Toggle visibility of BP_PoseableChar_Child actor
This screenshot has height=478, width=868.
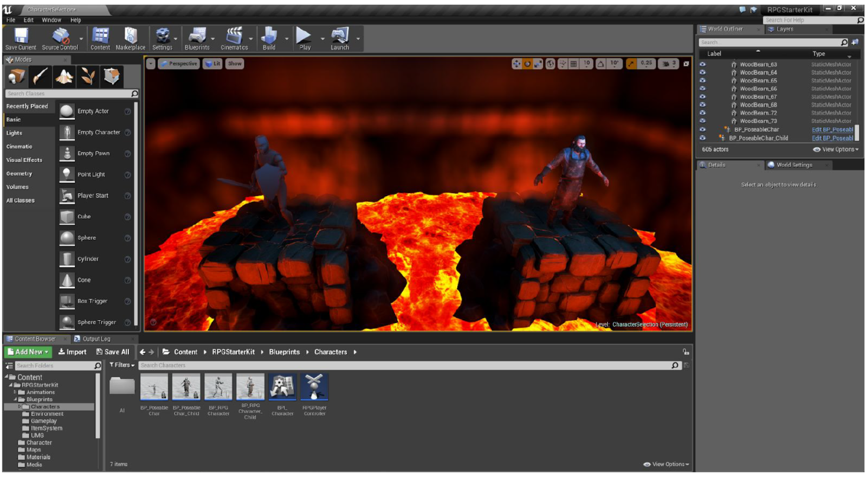pyautogui.click(x=703, y=138)
